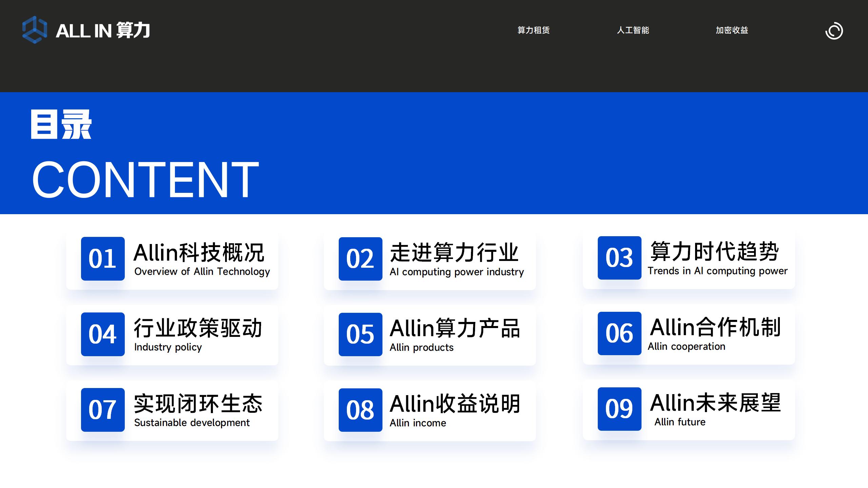Image resolution: width=868 pixels, height=488 pixels.
Task: Select Trends in AI computing power subtitle
Action: tap(717, 271)
